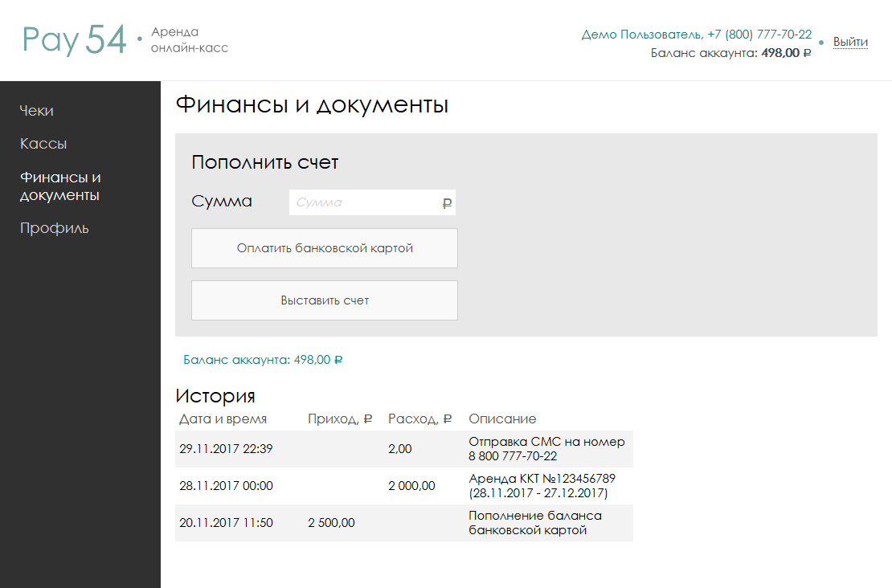The width and height of the screenshot is (892, 588).
Task: Click the Отправка СМС на номер description
Action: tap(546, 449)
